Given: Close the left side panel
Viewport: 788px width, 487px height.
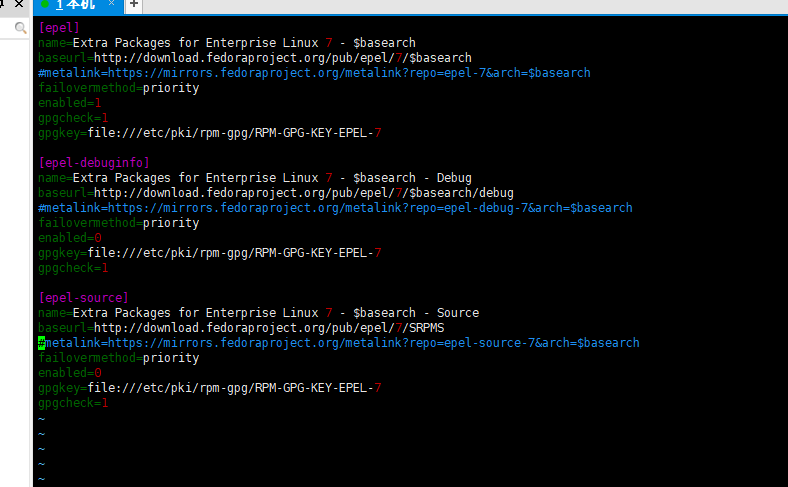Looking at the screenshot, I should [19, 4].
